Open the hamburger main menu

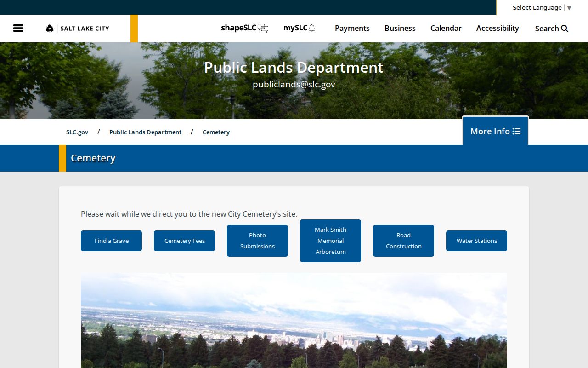click(x=18, y=28)
